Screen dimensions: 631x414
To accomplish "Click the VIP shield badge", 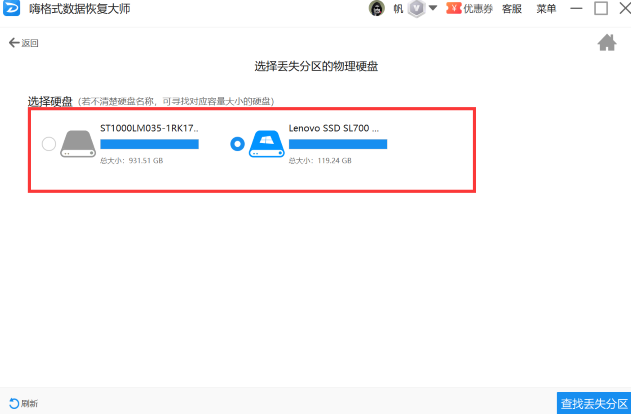I will [x=416, y=9].
